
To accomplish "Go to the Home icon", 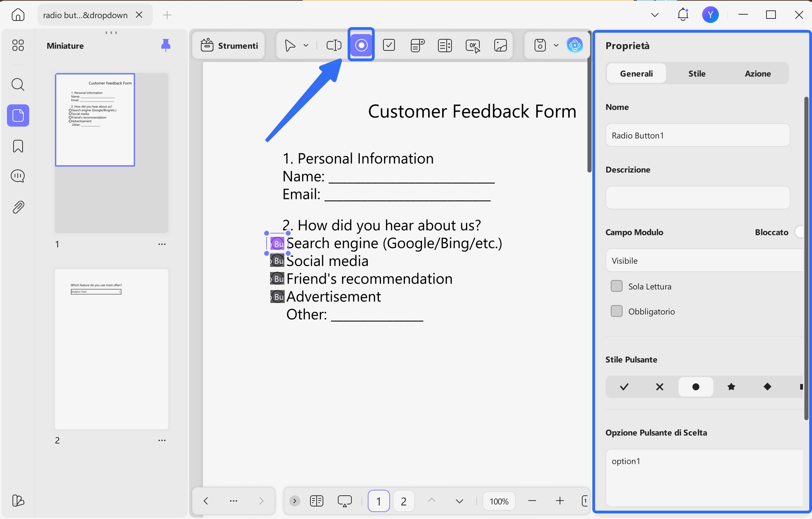I will point(18,15).
